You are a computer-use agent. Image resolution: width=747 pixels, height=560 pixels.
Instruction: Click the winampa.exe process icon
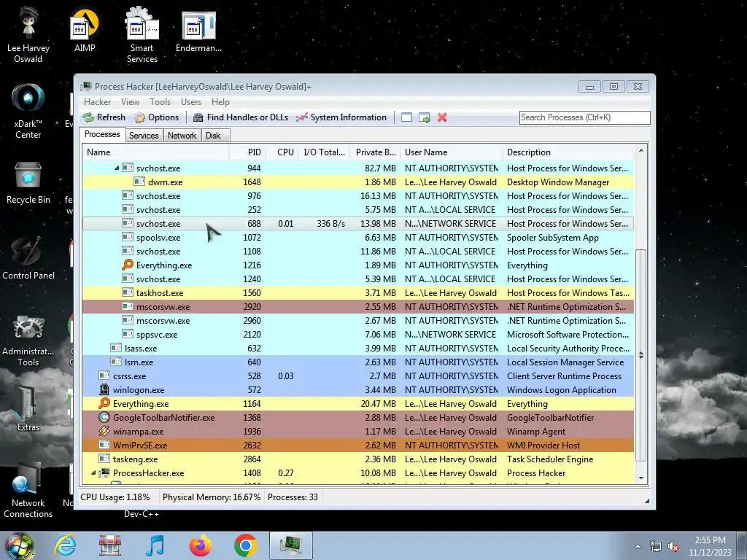pyautogui.click(x=104, y=431)
